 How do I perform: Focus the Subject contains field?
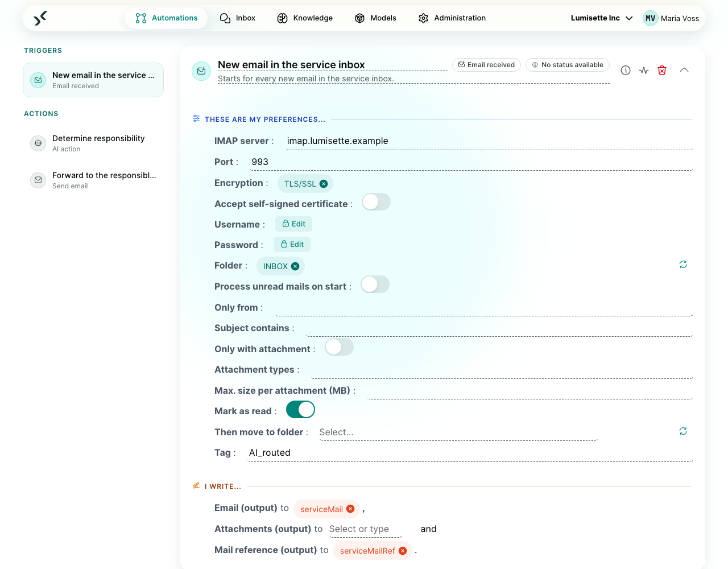(x=499, y=328)
